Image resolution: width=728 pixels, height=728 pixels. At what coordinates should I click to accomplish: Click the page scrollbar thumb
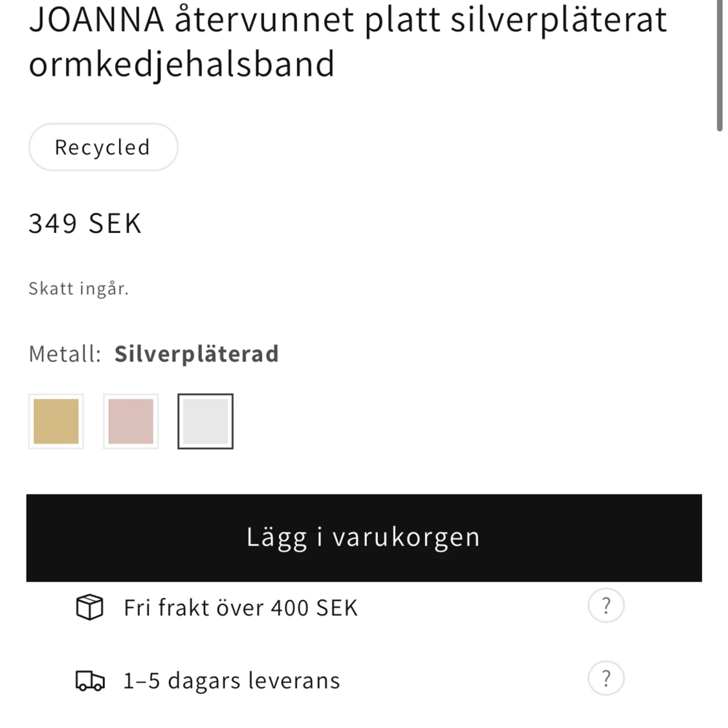point(719,65)
